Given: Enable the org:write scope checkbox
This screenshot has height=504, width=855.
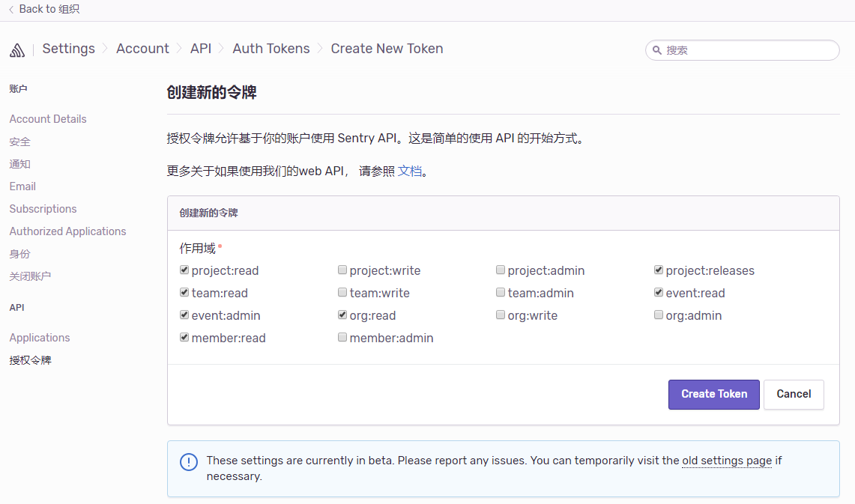Looking at the screenshot, I should [500, 315].
